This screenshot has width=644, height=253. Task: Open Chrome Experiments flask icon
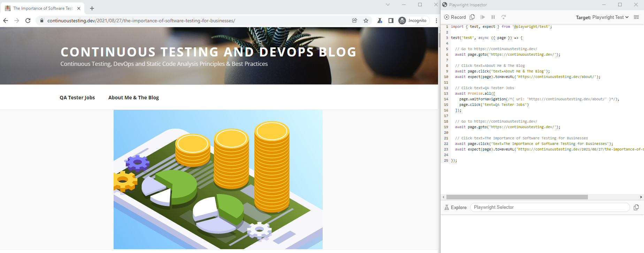pyautogui.click(x=380, y=21)
